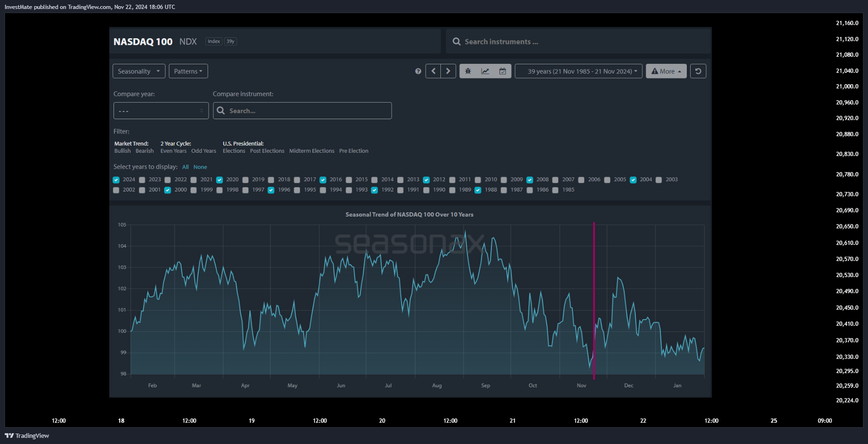Click the Feb label on the chart axis
Screen dimensions: 868x444
click(x=152, y=385)
